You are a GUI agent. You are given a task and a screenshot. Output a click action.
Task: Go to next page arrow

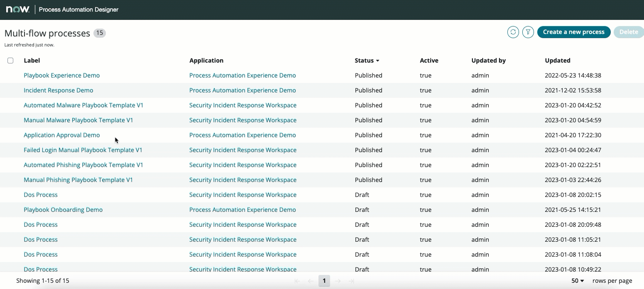tap(338, 281)
